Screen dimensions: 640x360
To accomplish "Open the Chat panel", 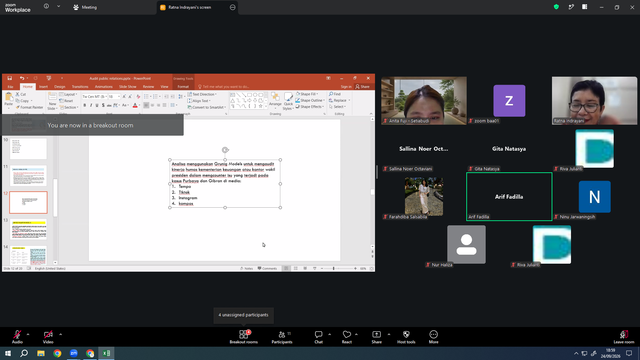I will [318, 337].
